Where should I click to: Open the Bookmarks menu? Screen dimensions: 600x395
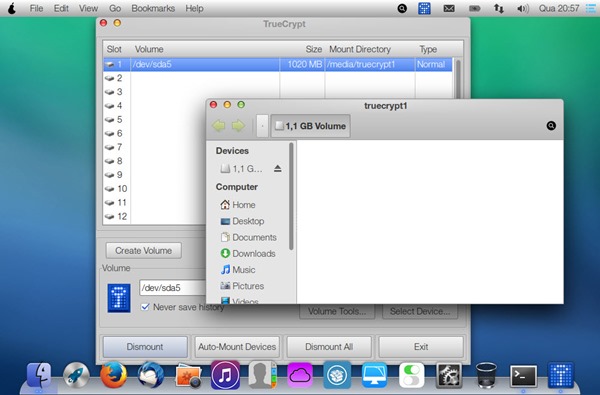(x=153, y=8)
